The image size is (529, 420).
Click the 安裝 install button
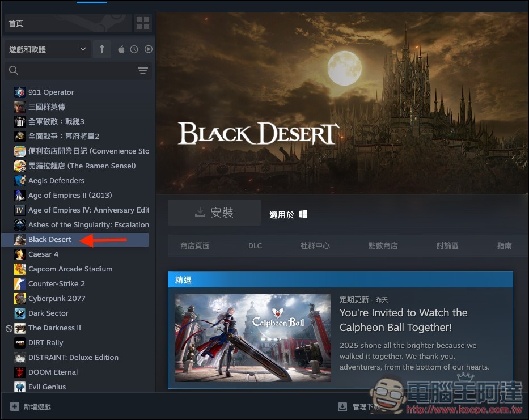coord(214,212)
